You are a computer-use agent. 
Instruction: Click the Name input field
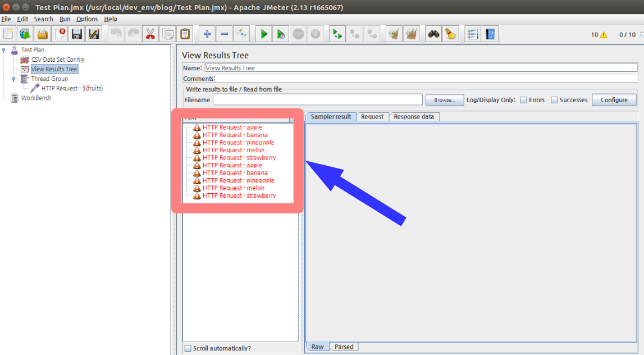(x=421, y=68)
